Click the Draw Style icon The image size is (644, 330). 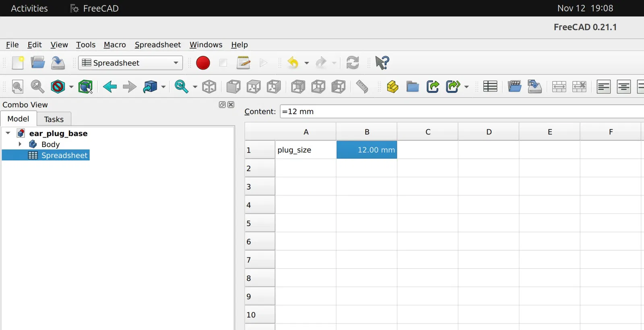click(58, 87)
